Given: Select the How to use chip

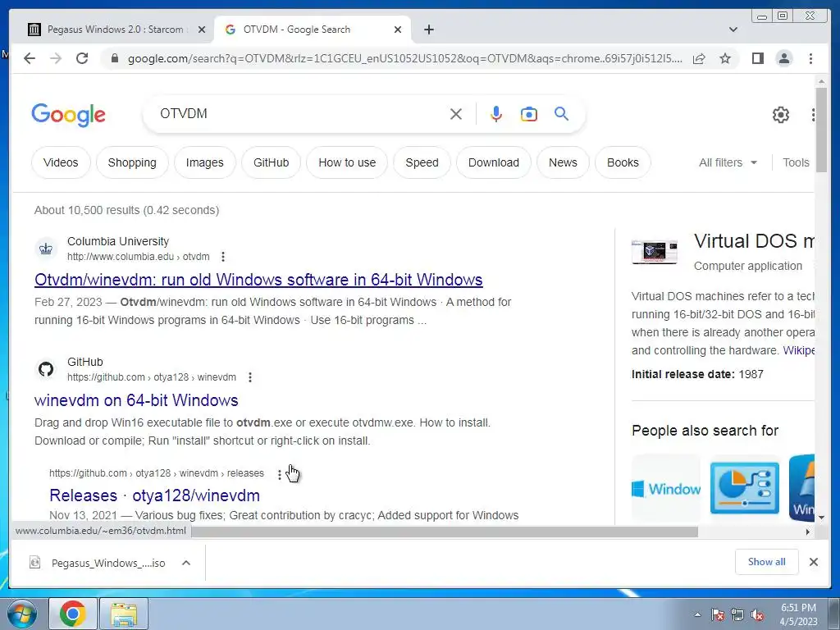Looking at the screenshot, I should [x=347, y=162].
